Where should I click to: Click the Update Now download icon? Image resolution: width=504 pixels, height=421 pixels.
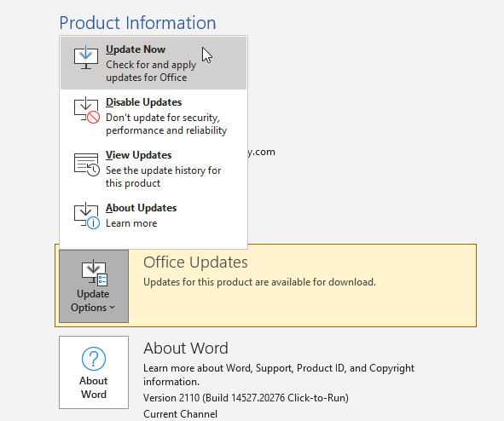[86, 57]
